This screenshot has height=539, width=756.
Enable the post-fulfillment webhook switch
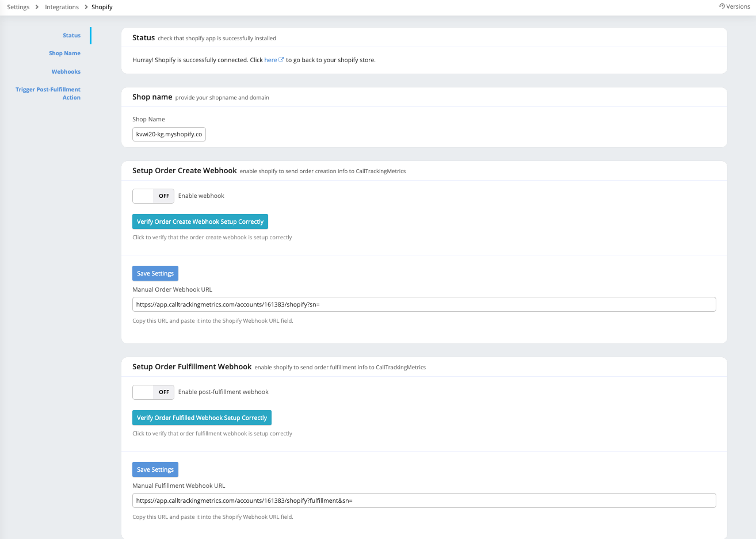[x=153, y=392]
